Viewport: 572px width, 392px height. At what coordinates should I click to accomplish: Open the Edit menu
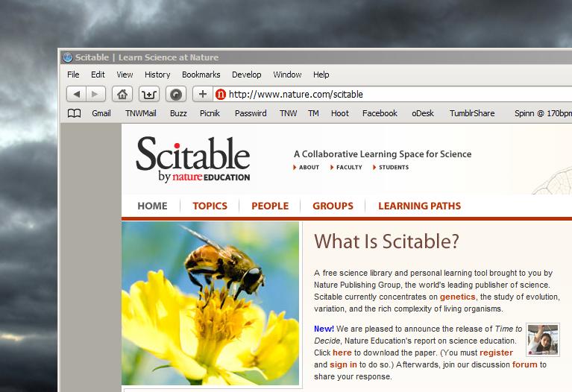click(98, 75)
